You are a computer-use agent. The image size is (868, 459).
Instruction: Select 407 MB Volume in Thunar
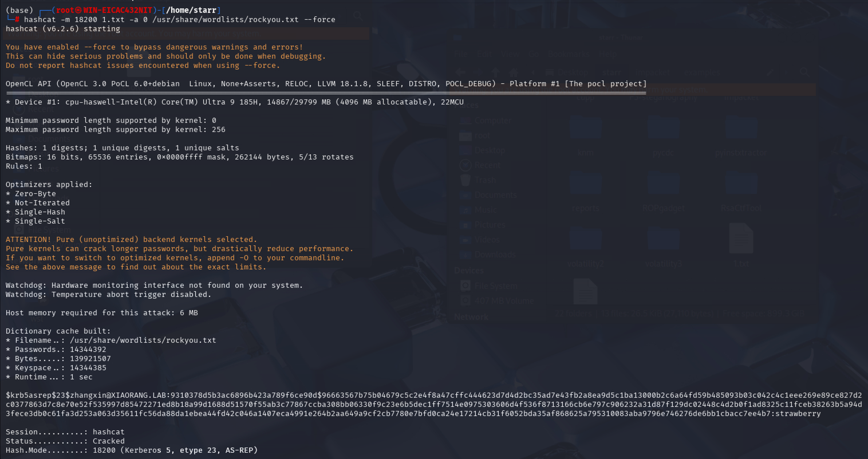tap(497, 301)
